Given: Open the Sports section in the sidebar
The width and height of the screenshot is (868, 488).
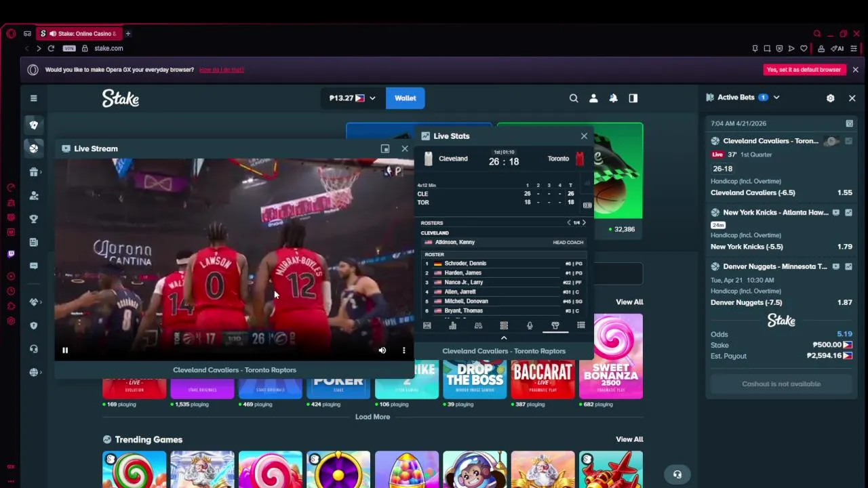Looking at the screenshot, I should pyautogui.click(x=33, y=148).
